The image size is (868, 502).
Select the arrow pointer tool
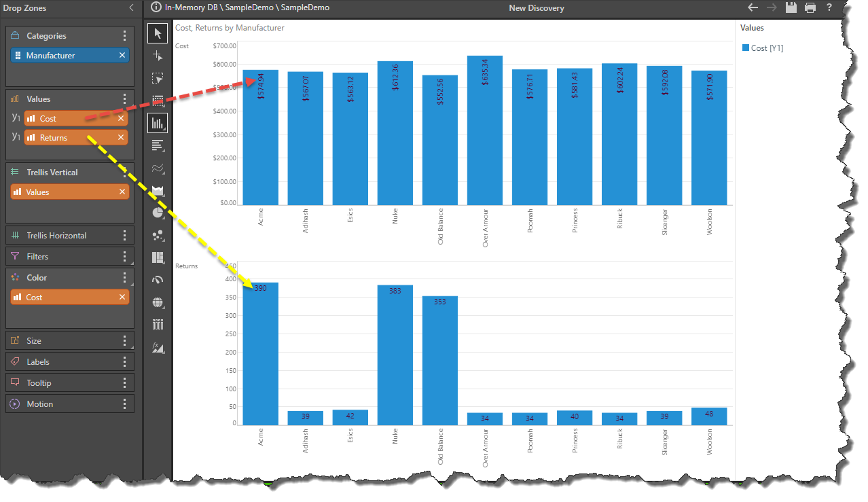158,33
